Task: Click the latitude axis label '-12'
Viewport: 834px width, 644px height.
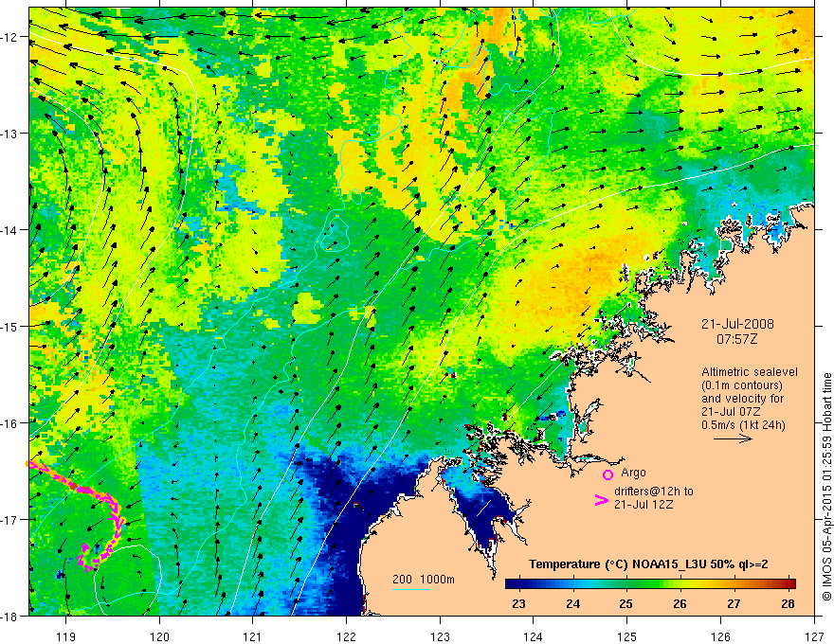Action: point(10,37)
